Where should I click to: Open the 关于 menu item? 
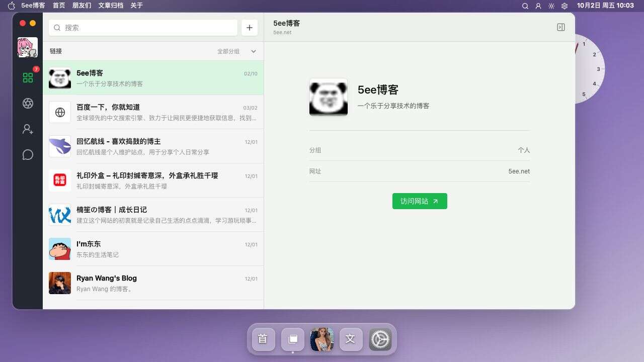[136, 6]
